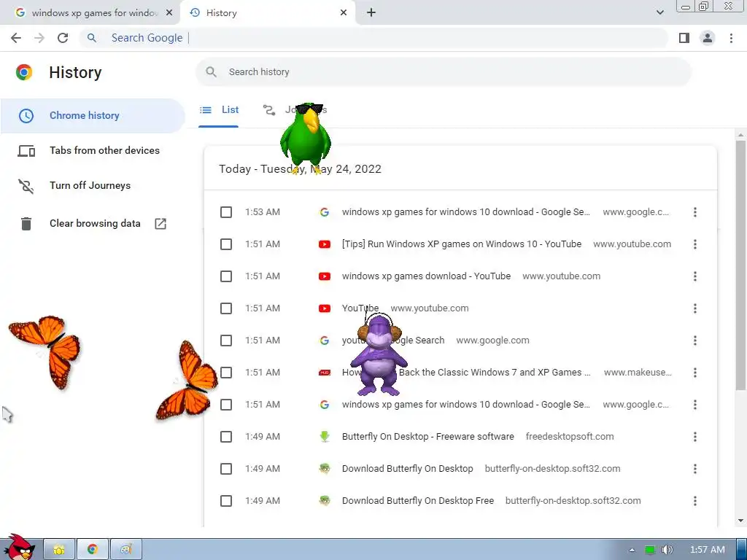Click the volume speaker tray icon

pyautogui.click(x=667, y=550)
